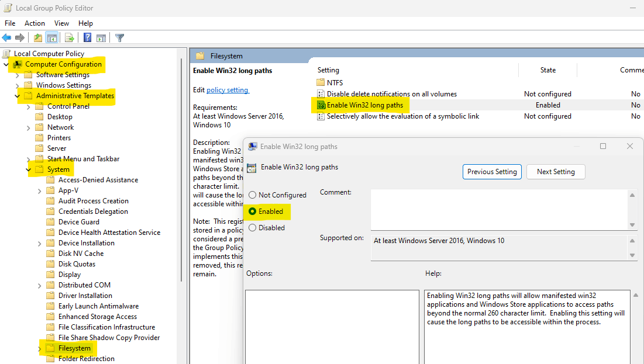Viewport: 644px width, 364px height.
Task: Open the View menu
Action: pos(61,23)
